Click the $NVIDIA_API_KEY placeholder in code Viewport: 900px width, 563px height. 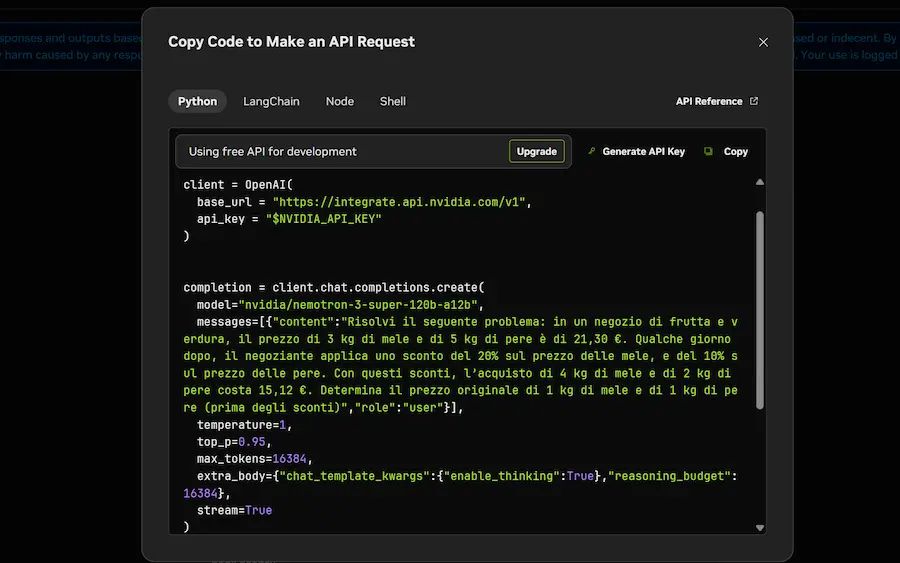coord(327,219)
